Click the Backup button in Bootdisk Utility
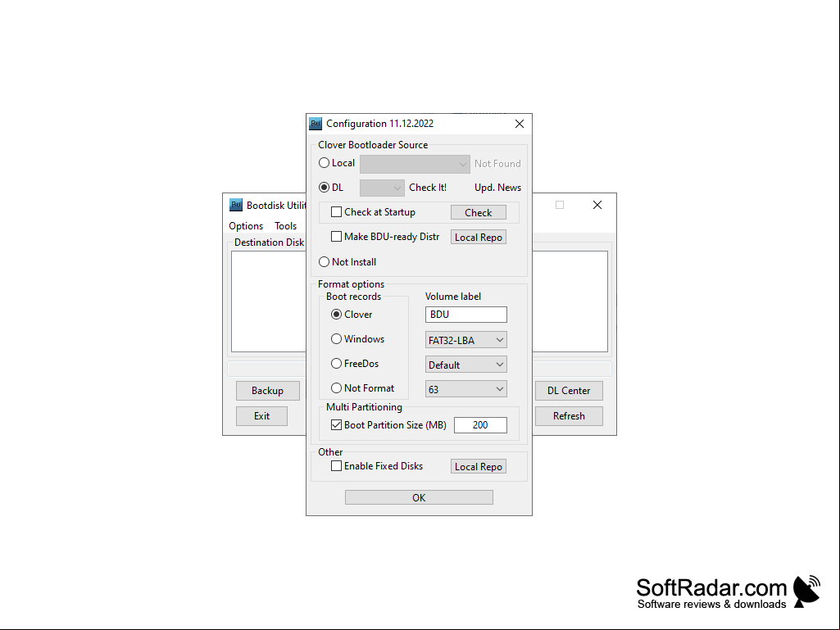Viewport: 840px width, 630px height. [x=268, y=391]
